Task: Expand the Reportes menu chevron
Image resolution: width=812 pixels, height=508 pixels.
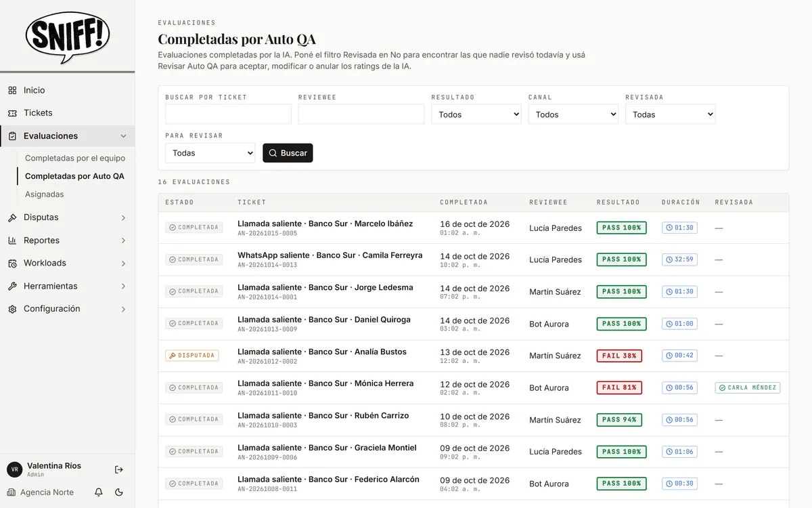Action: coord(123,240)
